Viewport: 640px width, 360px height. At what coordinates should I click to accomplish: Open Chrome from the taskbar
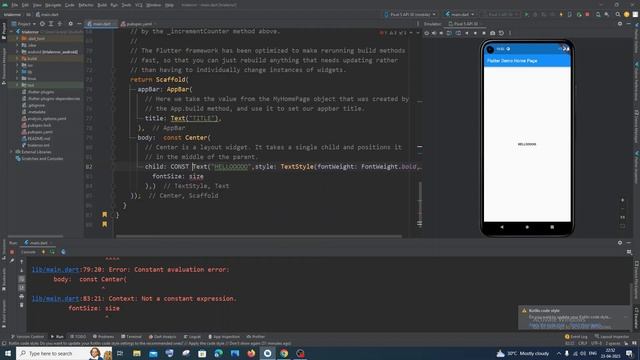[x=284, y=353]
